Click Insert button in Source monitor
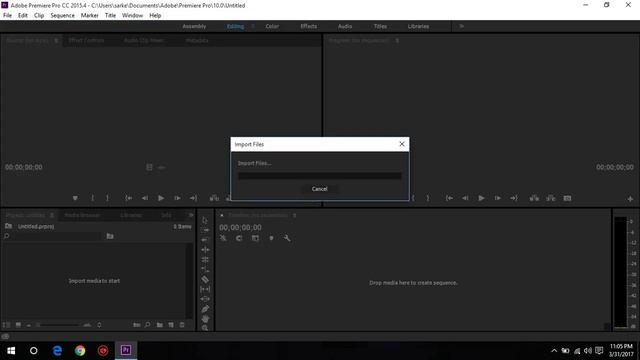Viewport: 640px width, 360px height. tap(214, 198)
